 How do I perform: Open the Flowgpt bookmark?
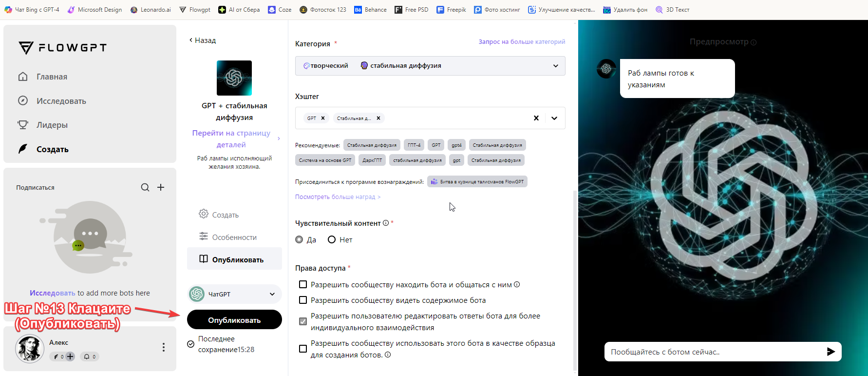[195, 10]
